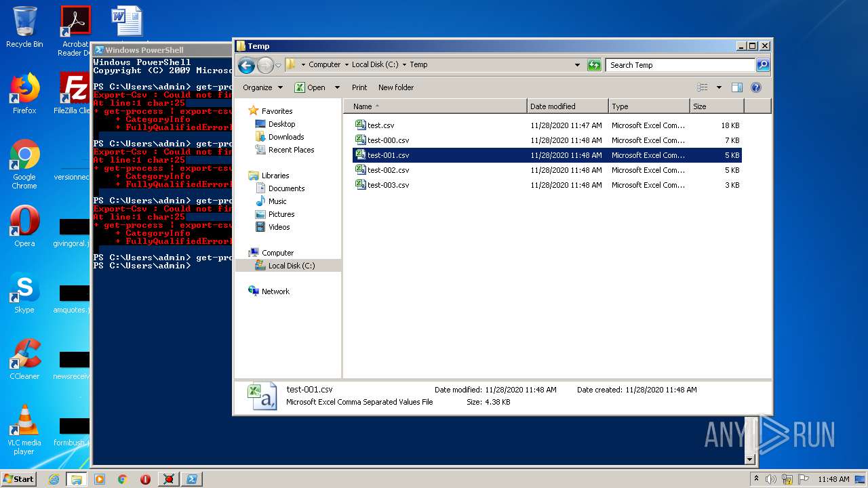Click VLC media player desktop icon
Viewport: 868px width, 488px height.
pos(24,430)
